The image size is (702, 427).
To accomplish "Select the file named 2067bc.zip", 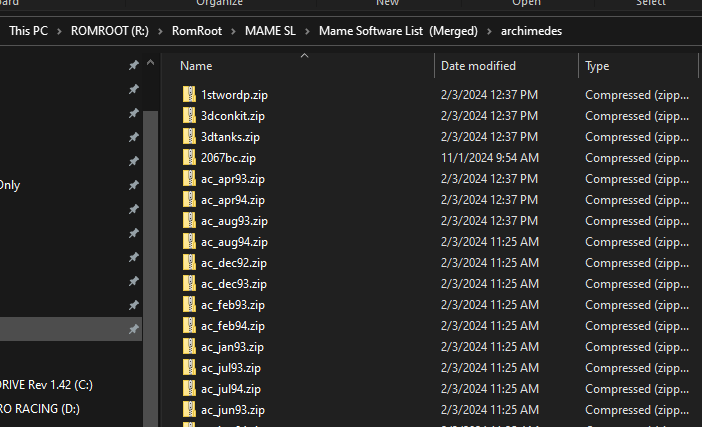I will pyautogui.click(x=228, y=158).
